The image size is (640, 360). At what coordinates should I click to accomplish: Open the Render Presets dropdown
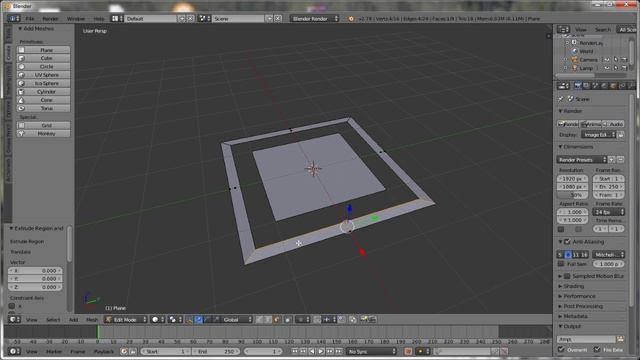click(582, 160)
